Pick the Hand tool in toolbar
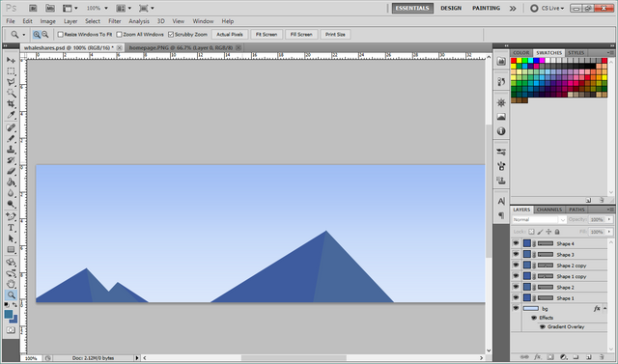618x364 pixels. (11, 284)
